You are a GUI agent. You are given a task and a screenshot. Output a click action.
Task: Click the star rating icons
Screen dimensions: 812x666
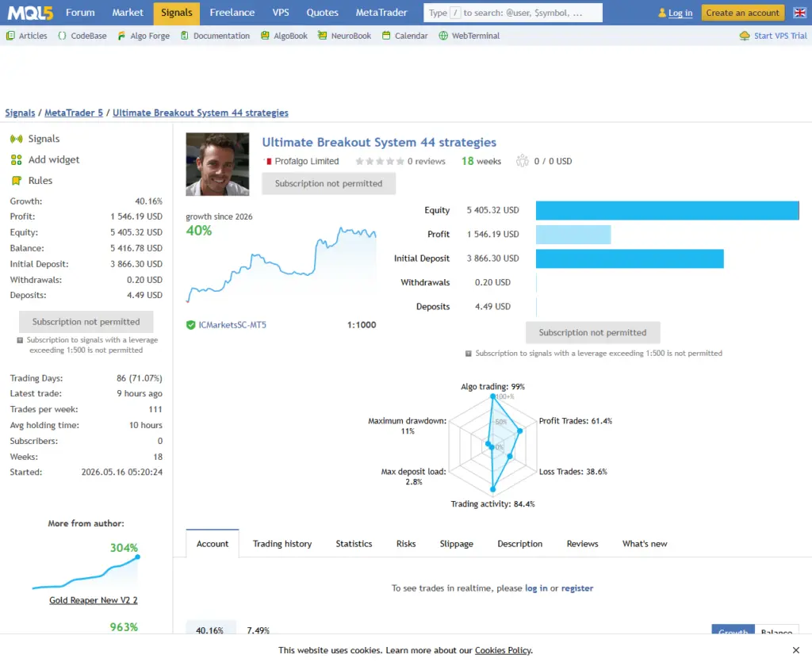(380, 161)
